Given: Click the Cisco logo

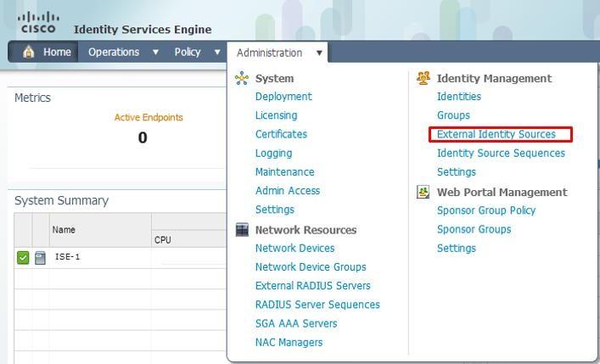Looking at the screenshot, I should pyautogui.click(x=38, y=22).
